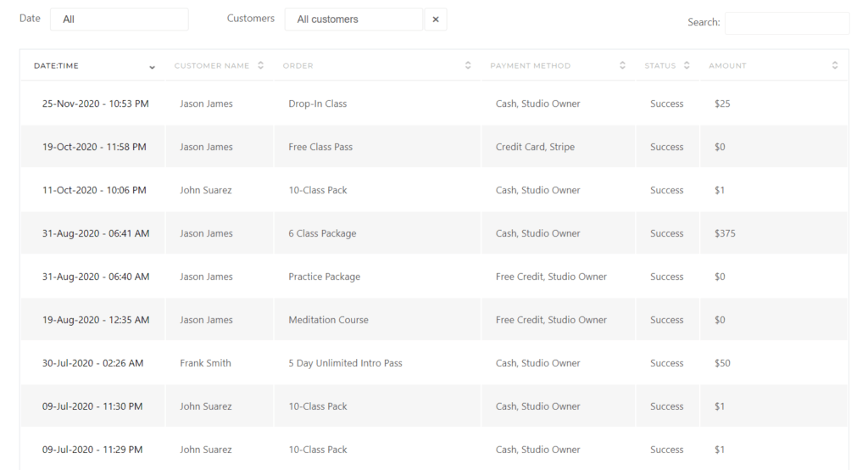
Task: Click the $375 amount cell
Action: tap(725, 234)
